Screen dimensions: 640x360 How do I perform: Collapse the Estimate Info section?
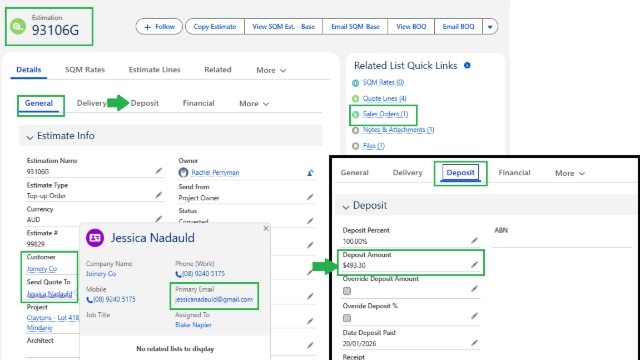[30, 137]
